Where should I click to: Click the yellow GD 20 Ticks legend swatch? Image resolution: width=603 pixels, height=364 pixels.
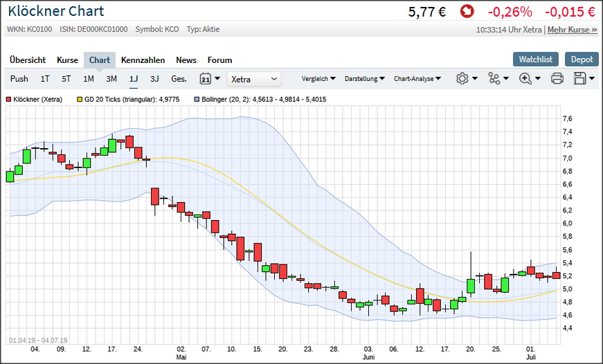[x=80, y=100]
